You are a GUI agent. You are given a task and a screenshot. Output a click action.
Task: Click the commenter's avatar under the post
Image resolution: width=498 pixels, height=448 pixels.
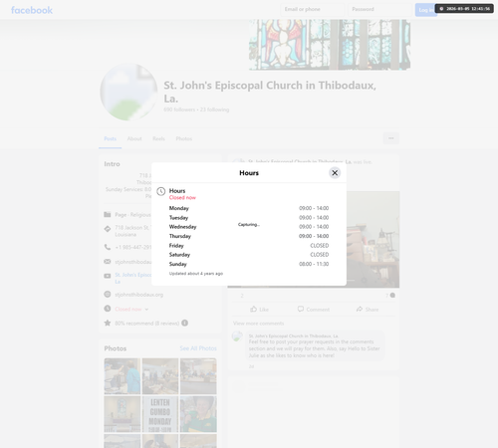[x=237, y=336]
